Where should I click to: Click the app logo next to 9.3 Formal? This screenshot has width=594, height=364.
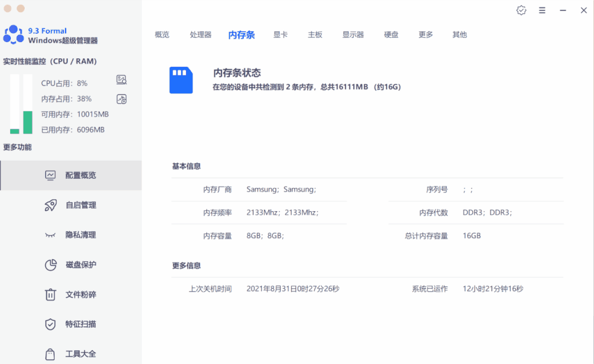click(13, 34)
